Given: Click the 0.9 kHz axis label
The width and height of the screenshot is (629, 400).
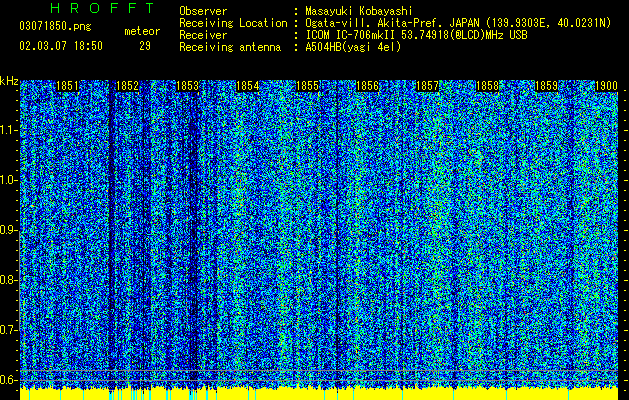Looking at the screenshot, I should tap(8, 230).
